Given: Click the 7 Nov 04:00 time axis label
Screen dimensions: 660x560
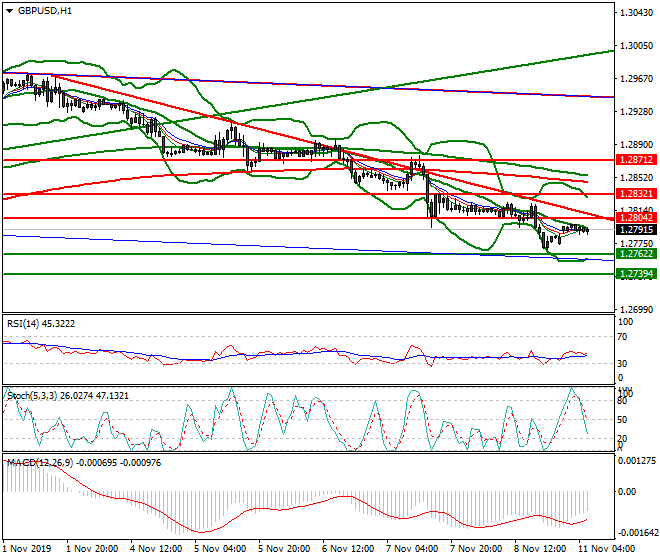Looking at the screenshot, I should (412, 549).
